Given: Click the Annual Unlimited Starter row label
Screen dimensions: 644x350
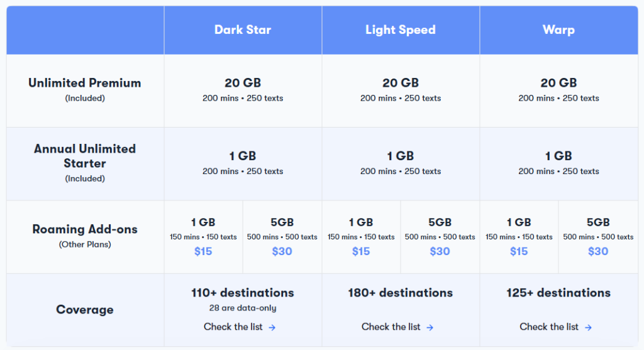Looking at the screenshot, I should 85,156.
